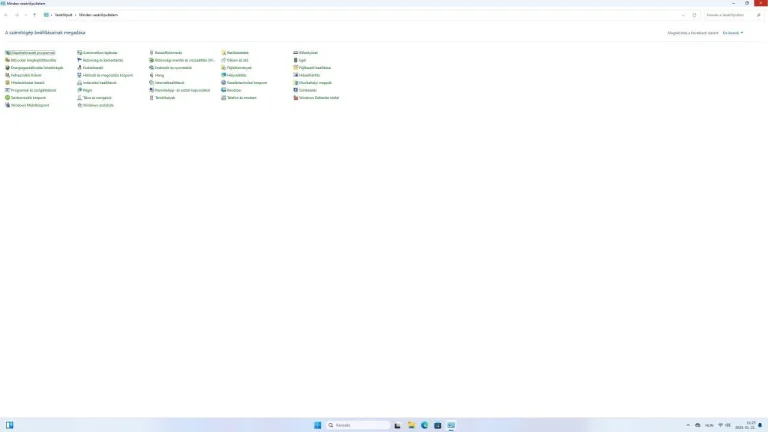The width and height of the screenshot is (768, 432).
Task: Navigate forward with the forward arrow
Action: pos(17,15)
